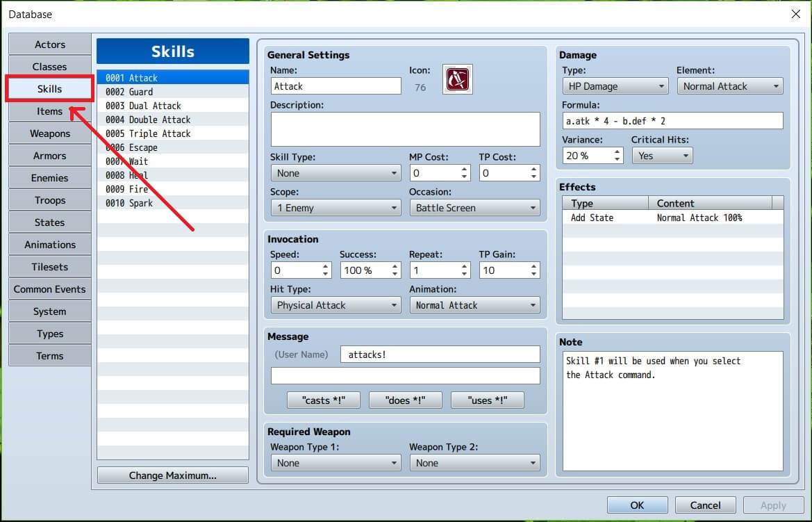Viewport: 812px width, 522px height.
Task: Click the skill Name text field
Action: (x=335, y=86)
